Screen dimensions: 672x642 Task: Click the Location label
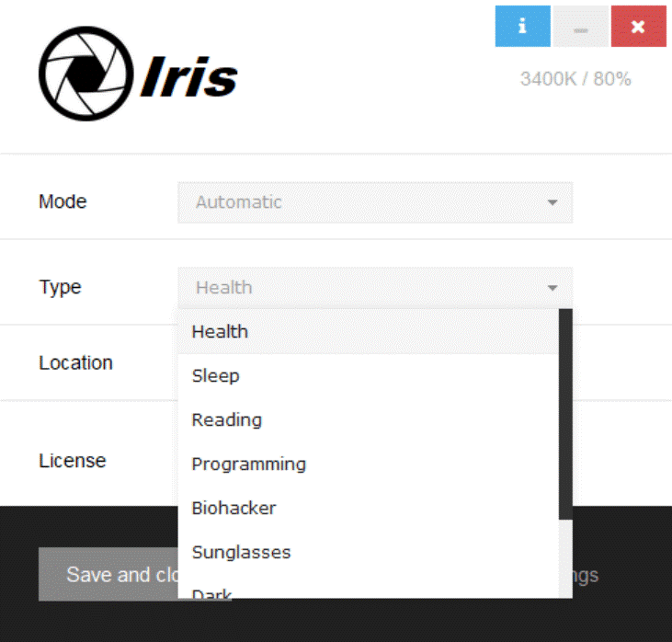[x=76, y=362]
